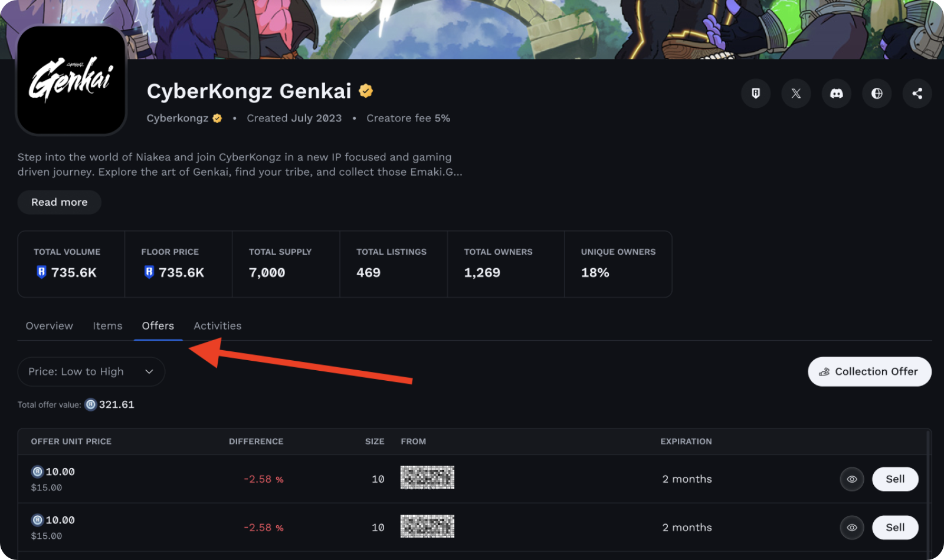Switch to the Overview tab
This screenshot has height=560, width=944.
point(49,326)
